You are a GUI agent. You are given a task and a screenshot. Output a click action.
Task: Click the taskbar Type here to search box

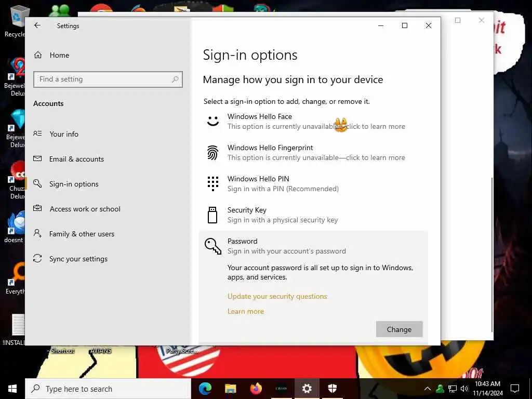(108, 389)
